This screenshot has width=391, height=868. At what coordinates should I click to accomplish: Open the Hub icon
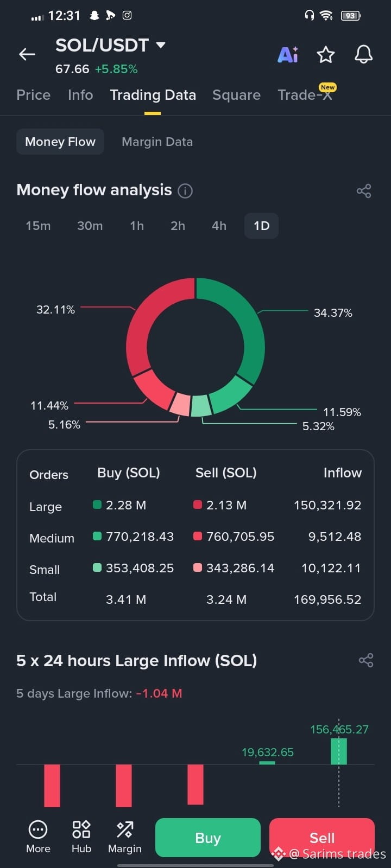tap(81, 837)
